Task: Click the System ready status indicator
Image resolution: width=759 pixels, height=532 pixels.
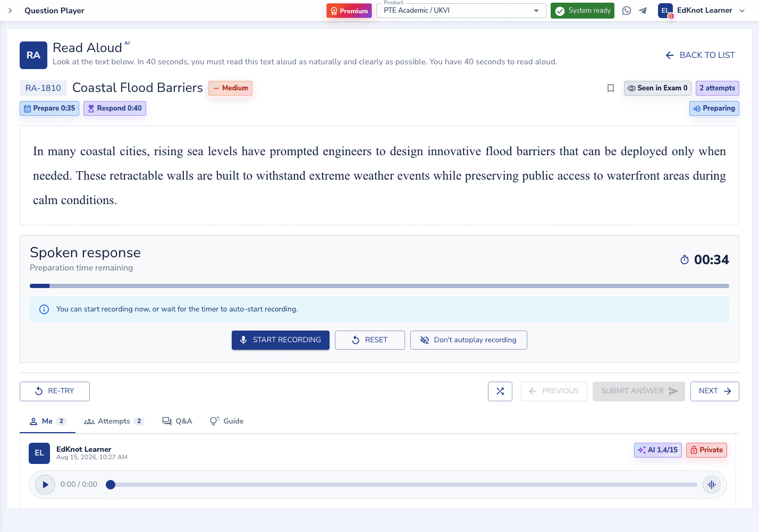Action: (583, 11)
